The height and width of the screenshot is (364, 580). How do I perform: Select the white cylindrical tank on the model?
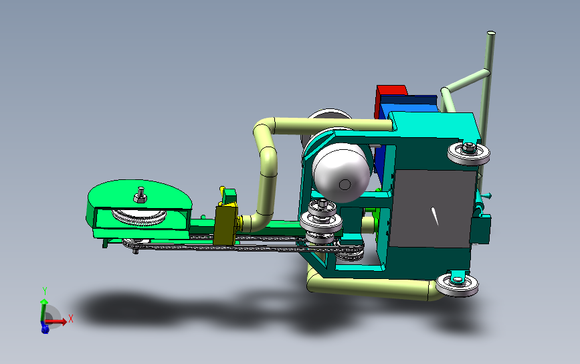click(341, 173)
